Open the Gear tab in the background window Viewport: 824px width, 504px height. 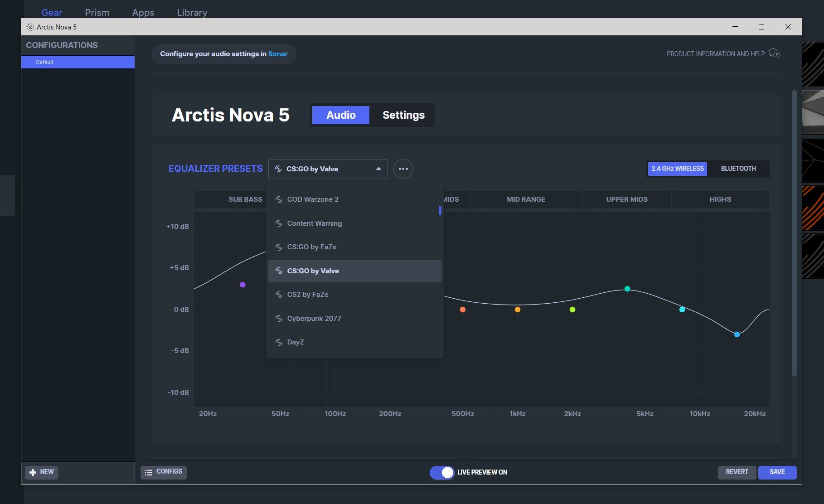[52, 12]
